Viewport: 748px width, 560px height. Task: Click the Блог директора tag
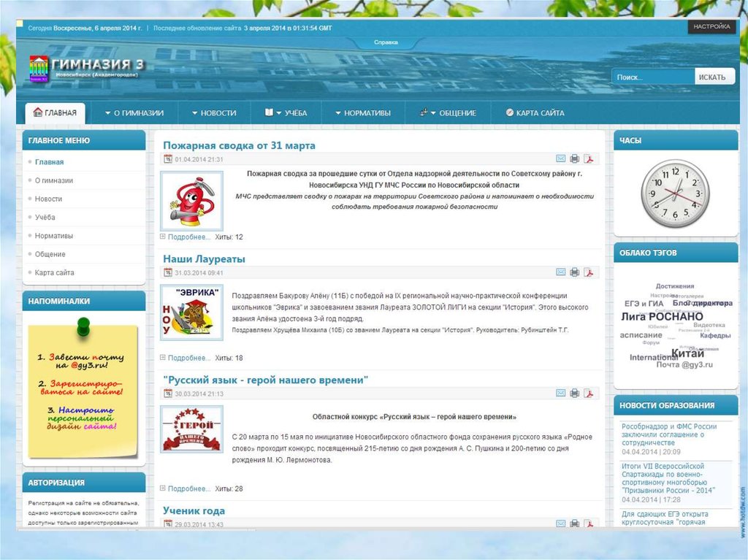click(703, 303)
